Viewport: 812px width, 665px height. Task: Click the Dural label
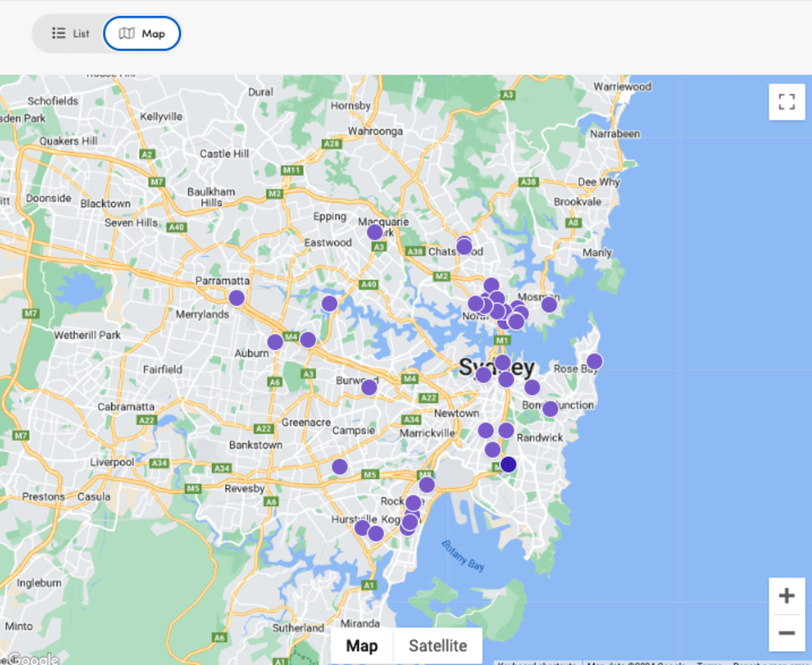tap(260, 92)
